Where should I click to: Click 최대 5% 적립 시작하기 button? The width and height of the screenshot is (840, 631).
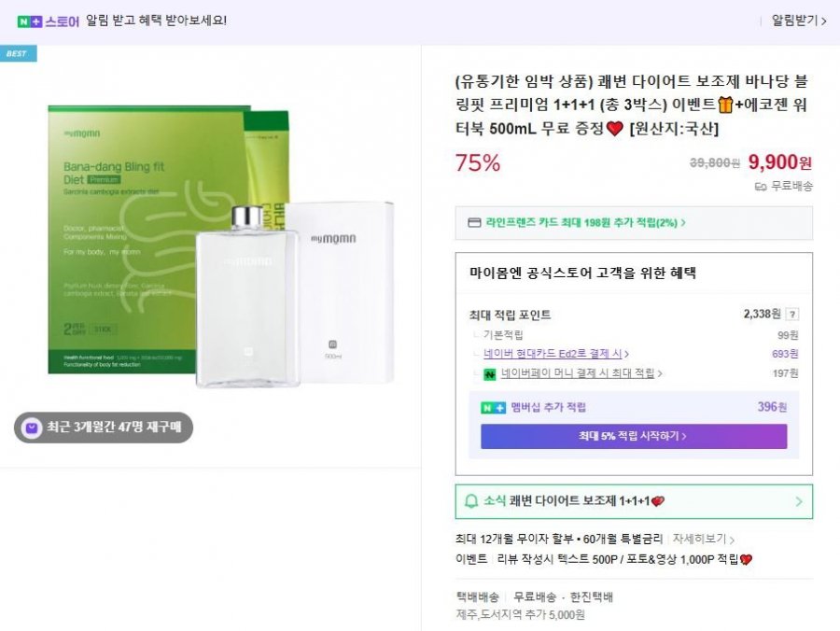pos(634,436)
